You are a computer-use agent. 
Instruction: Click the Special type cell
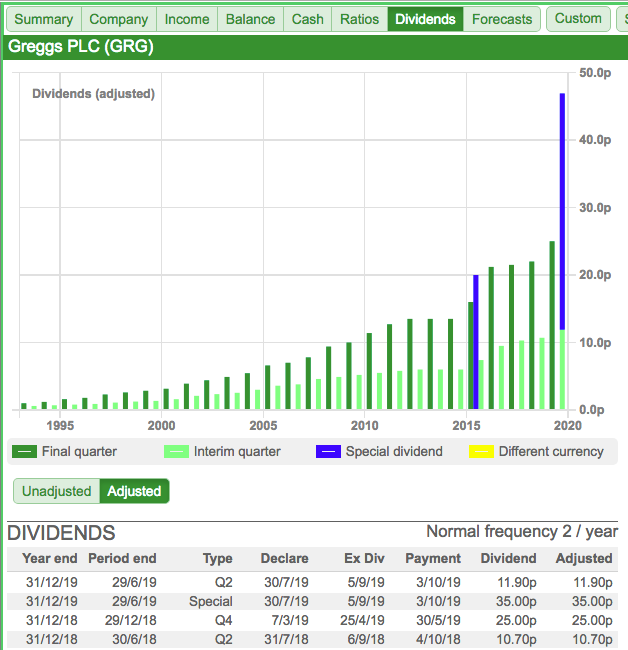point(211,601)
